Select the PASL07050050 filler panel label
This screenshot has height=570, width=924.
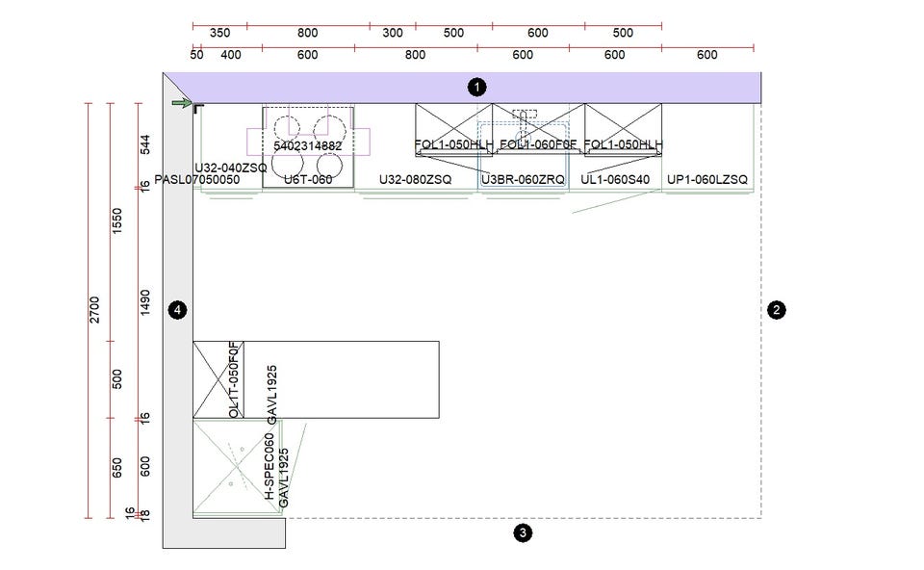coord(196,180)
